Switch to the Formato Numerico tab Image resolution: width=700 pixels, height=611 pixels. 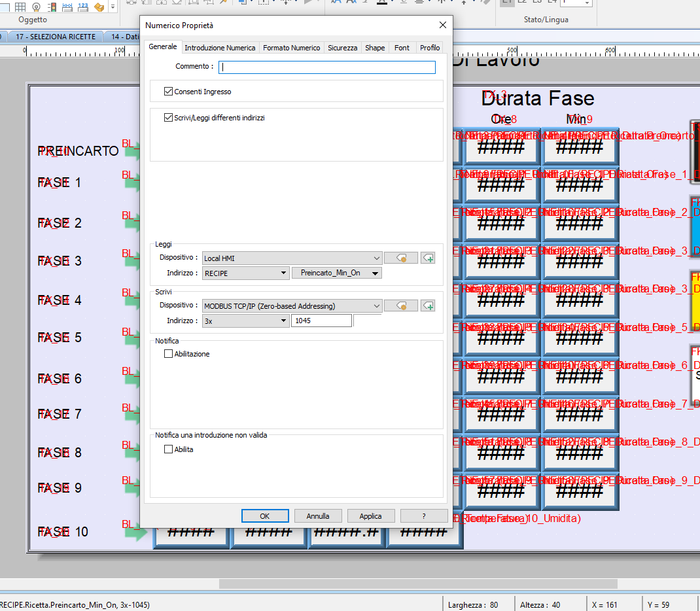pyautogui.click(x=292, y=48)
